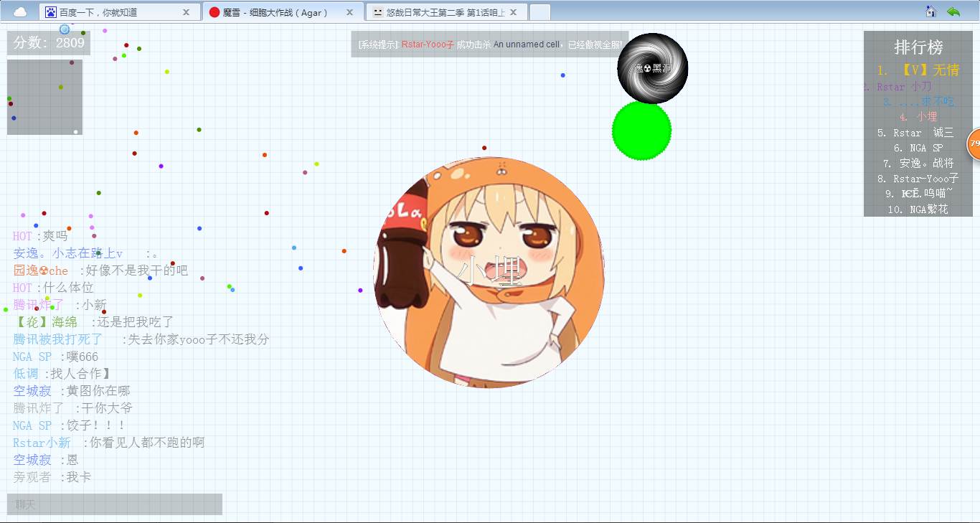Select leaderboard entry 5. Rstar 诚三
Screen dimensions: 980x523
click(915, 133)
